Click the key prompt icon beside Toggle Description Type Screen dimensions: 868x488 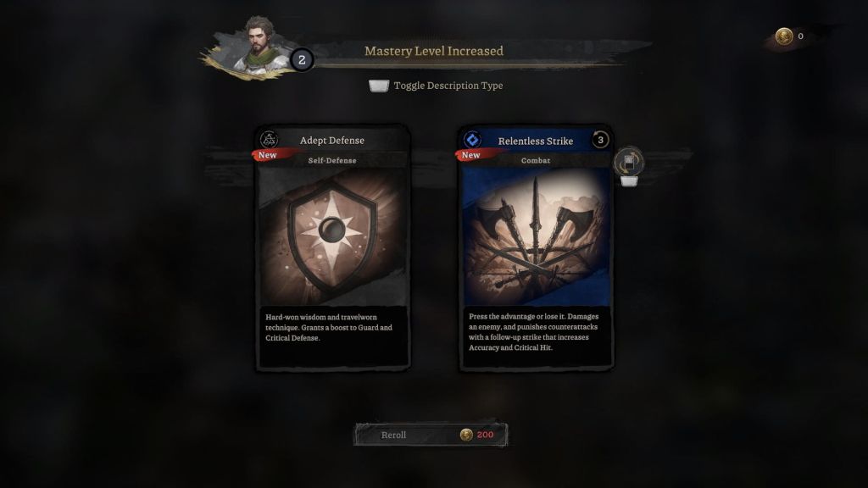tap(379, 86)
